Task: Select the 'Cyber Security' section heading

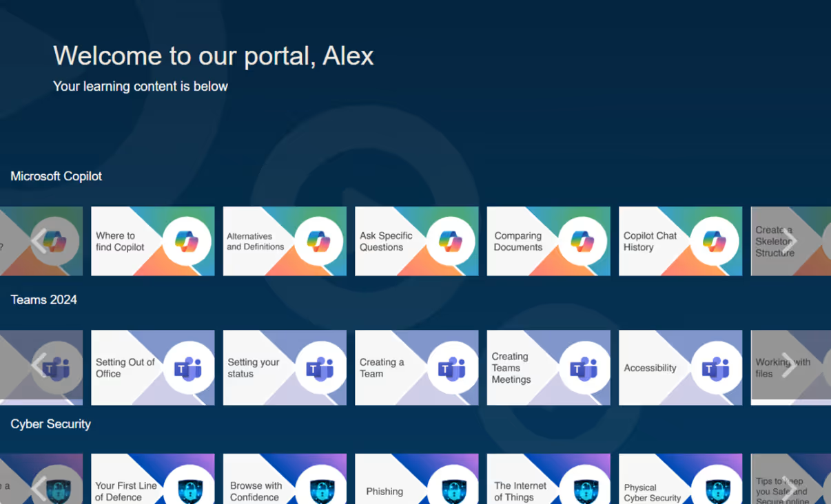Action: pyautogui.click(x=50, y=424)
